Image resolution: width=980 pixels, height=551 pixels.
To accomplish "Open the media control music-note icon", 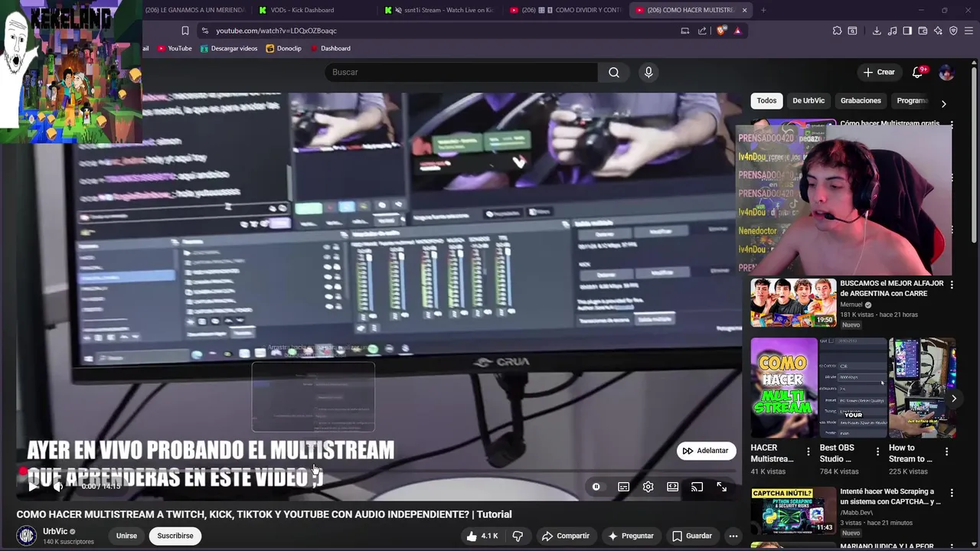I will point(892,31).
